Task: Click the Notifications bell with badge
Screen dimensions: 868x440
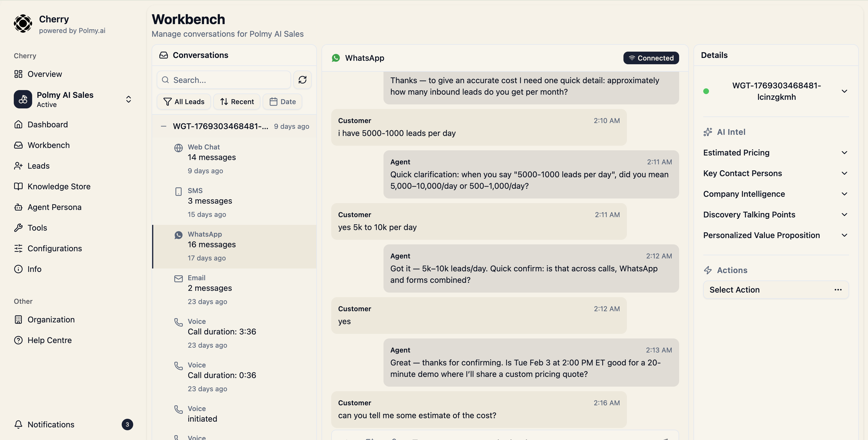Action: click(x=19, y=425)
